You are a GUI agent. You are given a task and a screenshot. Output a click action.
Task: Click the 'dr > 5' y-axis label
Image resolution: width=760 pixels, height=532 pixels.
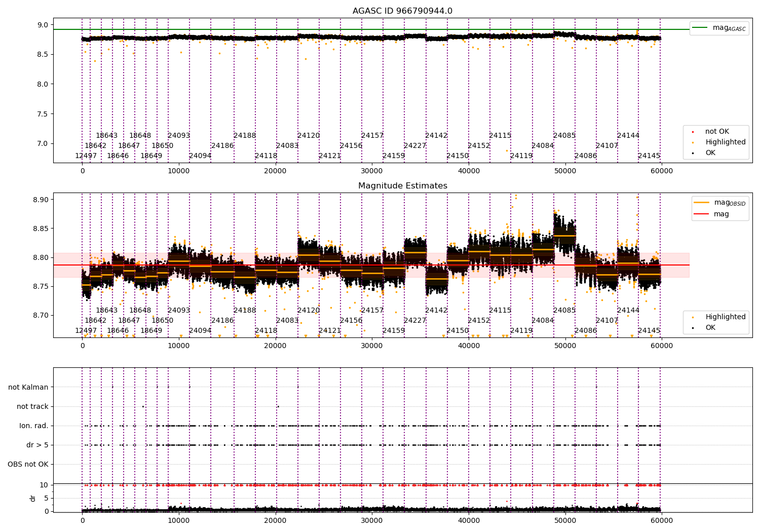coord(37,445)
